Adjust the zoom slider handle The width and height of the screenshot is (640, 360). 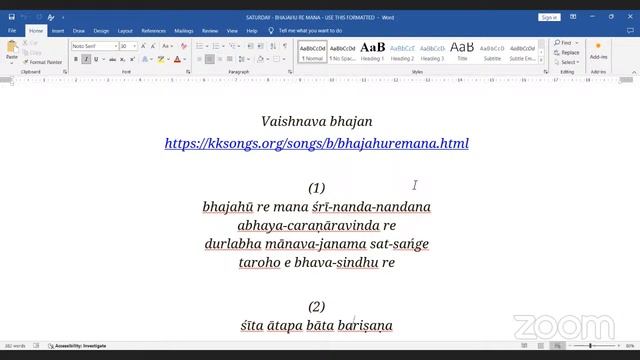pos(590,346)
